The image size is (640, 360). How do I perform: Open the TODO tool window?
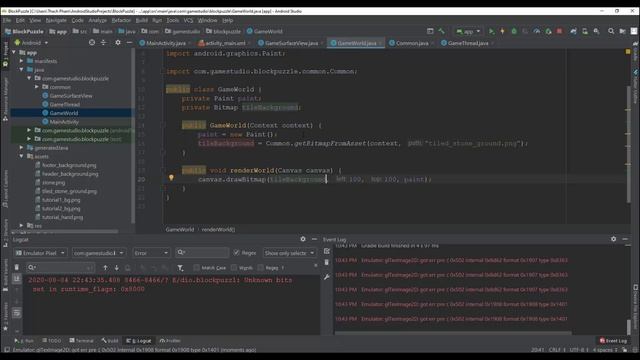(52, 340)
